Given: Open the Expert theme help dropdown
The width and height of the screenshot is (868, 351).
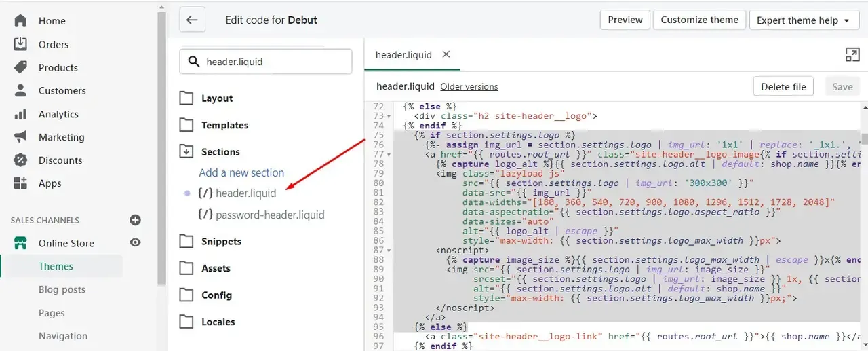Looking at the screenshot, I should point(803,20).
